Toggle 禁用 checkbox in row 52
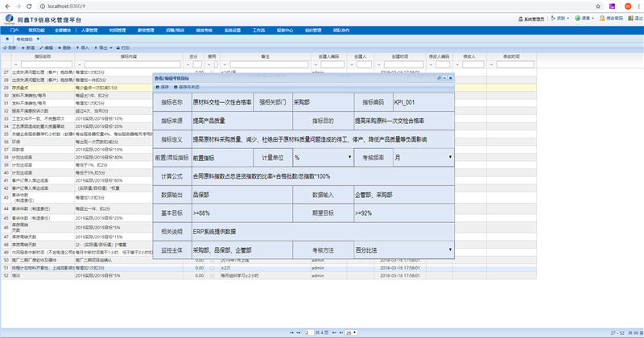The height and width of the screenshot is (338, 644). coord(213,274)
